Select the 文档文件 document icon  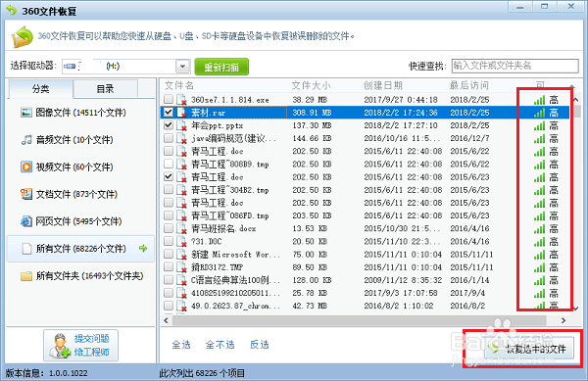26,194
